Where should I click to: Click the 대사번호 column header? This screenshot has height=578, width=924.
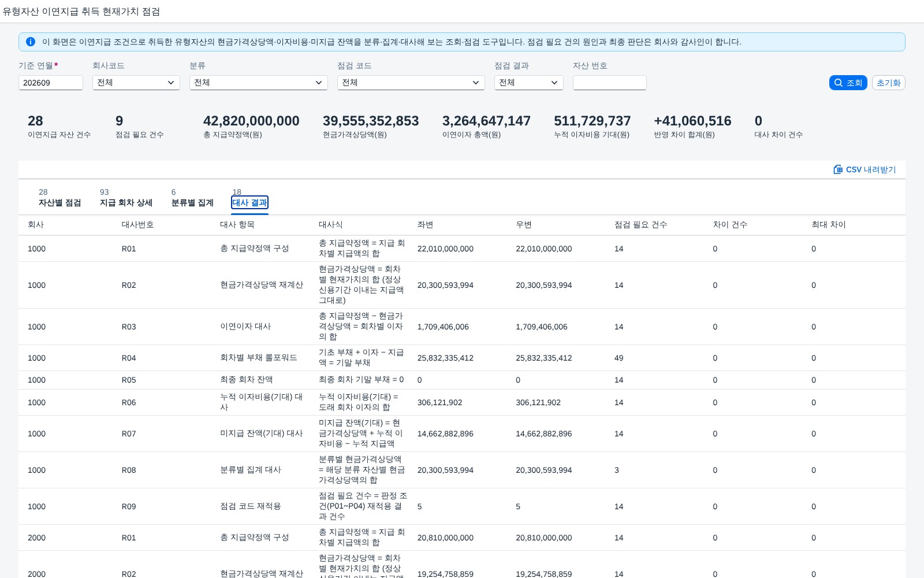[137, 225]
